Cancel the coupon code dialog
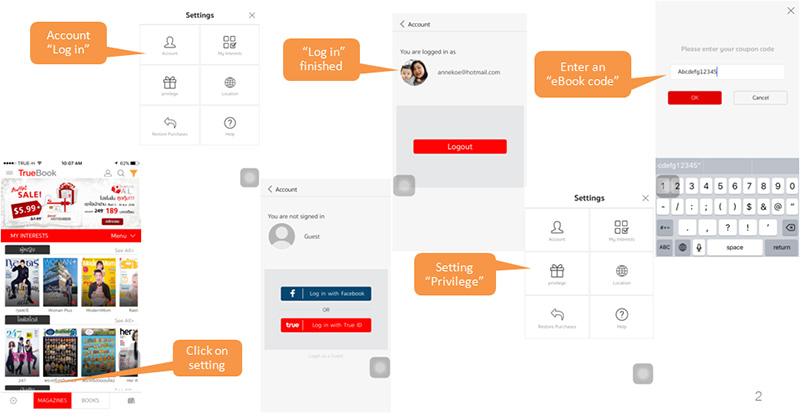This screenshot has width=800, height=419. point(759,98)
